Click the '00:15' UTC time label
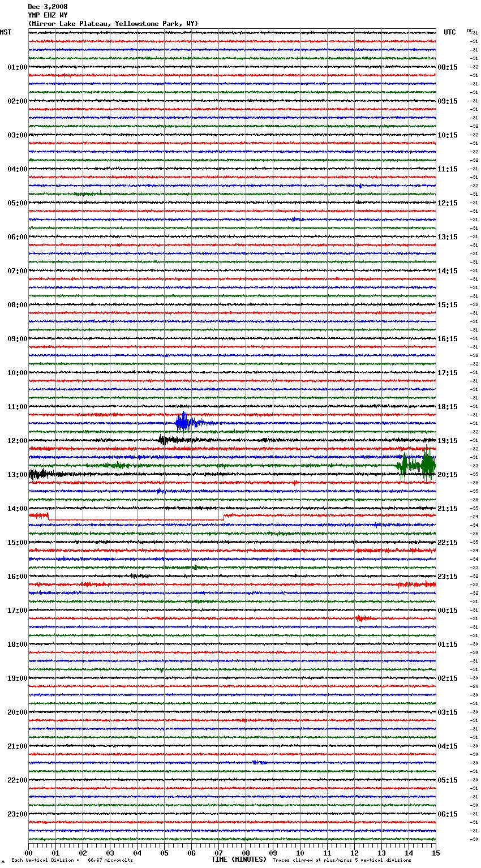The height and width of the screenshot is (868, 481). coord(448,611)
